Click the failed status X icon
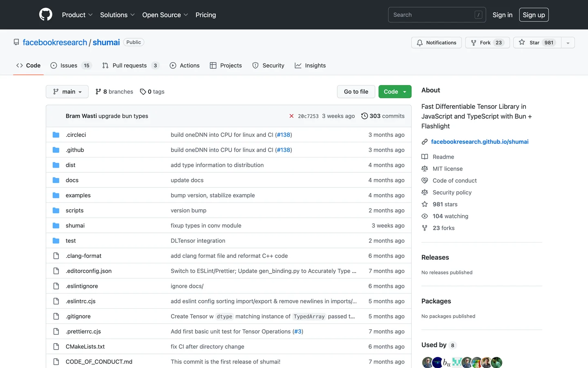Screen dimensions: 588x368 click(x=292, y=116)
